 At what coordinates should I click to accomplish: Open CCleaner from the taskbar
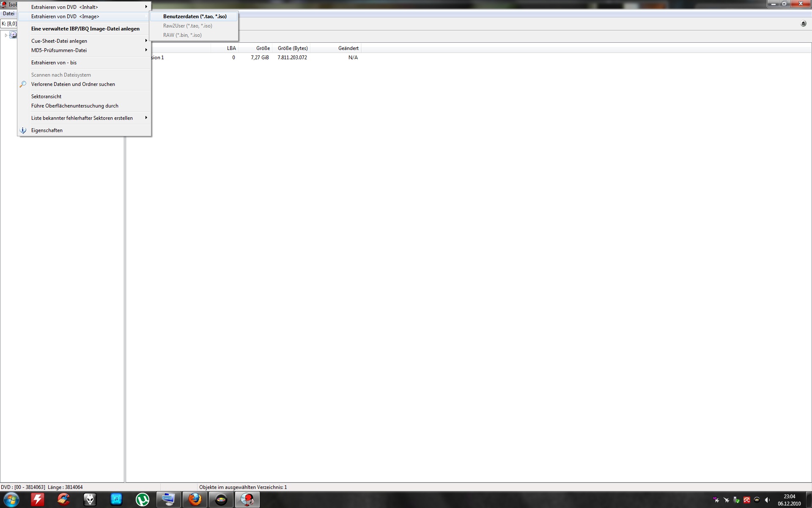(x=63, y=500)
